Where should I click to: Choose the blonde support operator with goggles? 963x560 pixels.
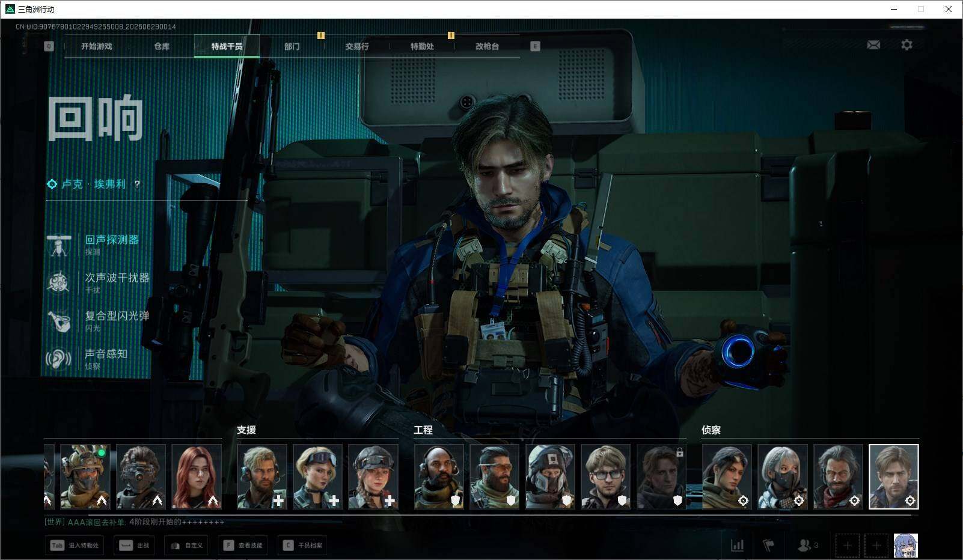point(317,477)
